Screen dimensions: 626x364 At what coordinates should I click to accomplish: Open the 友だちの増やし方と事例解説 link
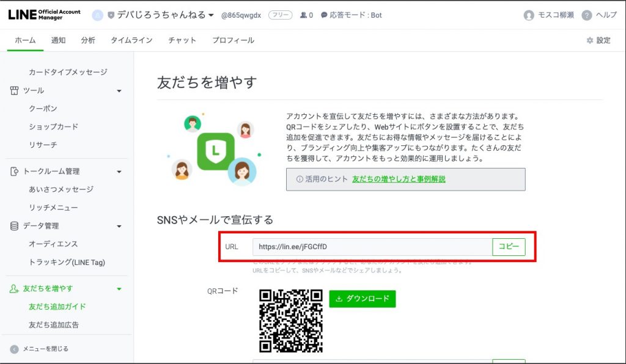pyautogui.click(x=399, y=179)
